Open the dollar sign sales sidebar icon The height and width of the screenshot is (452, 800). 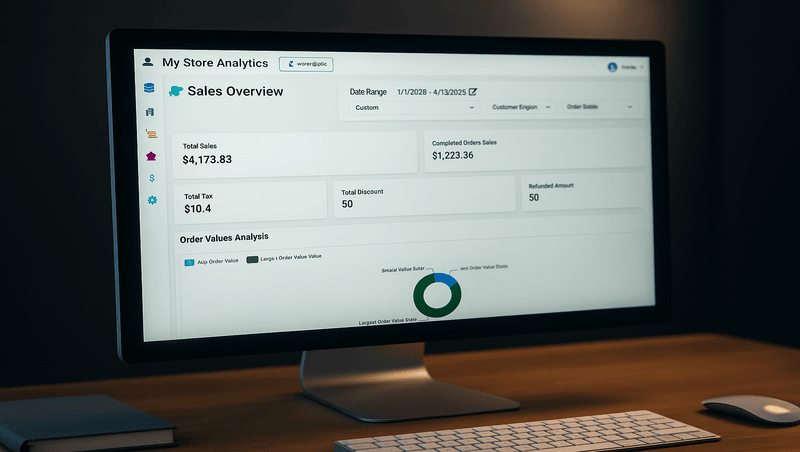[152, 178]
